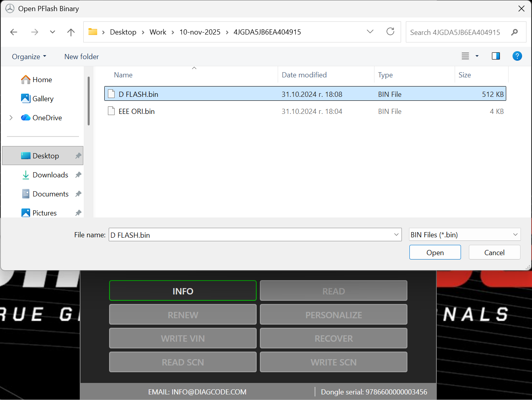
Task: Open recent locations dropdown arrow
Action: pyautogui.click(x=52, y=32)
